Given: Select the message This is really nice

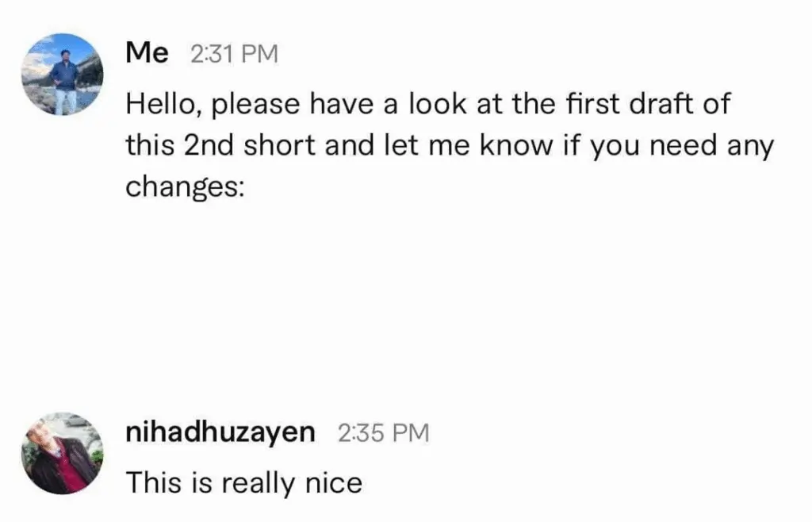Looking at the screenshot, I should click(x=243, y=482).
